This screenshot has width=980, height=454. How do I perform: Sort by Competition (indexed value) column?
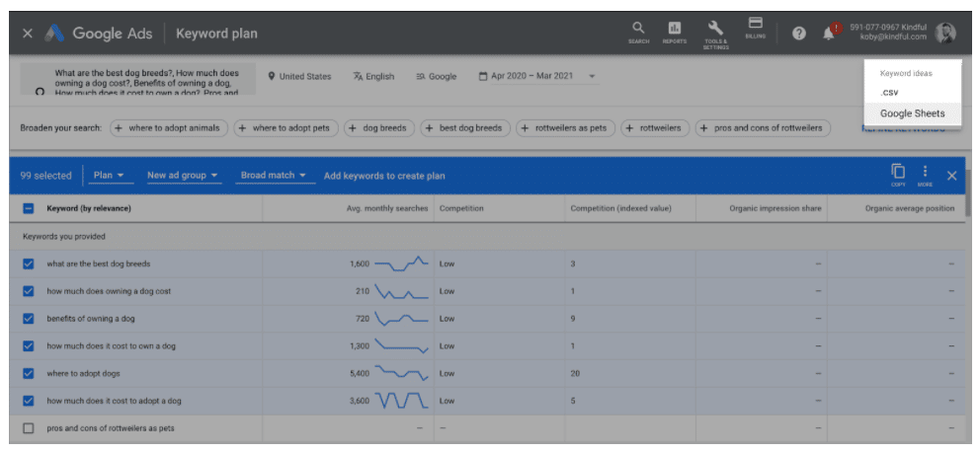620,208
